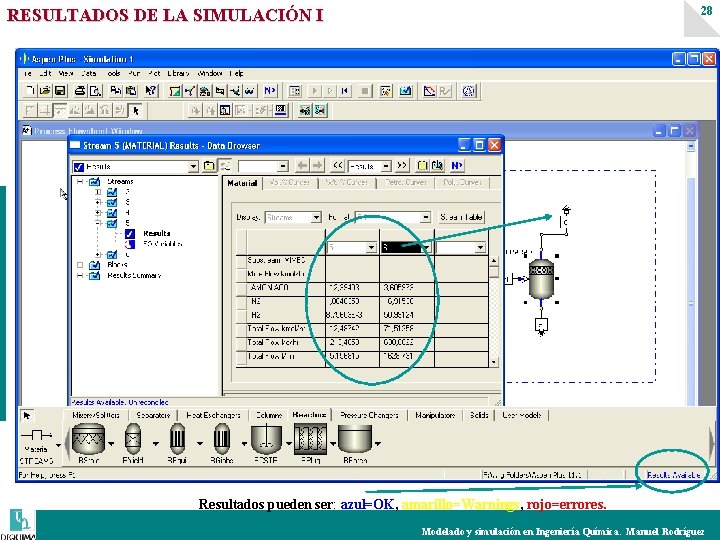This screenshot has width=720, height=540.
Task: Select the RPlug reactor model icon
Action: coord(310,439)
